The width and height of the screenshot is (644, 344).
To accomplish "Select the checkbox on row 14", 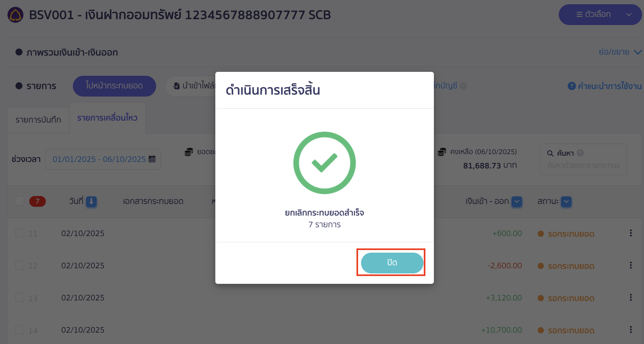I will [x=20, y=330].
